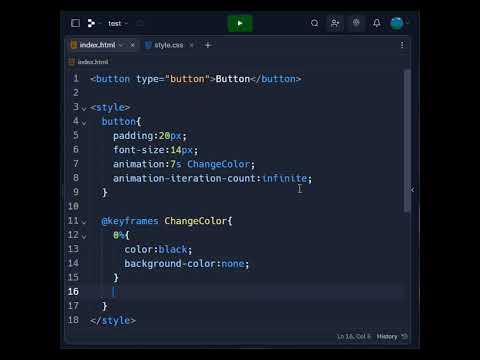Viewport: 480px width, 360px height.
Task: Click the none value on line 14
Action: tap(233, 264)
